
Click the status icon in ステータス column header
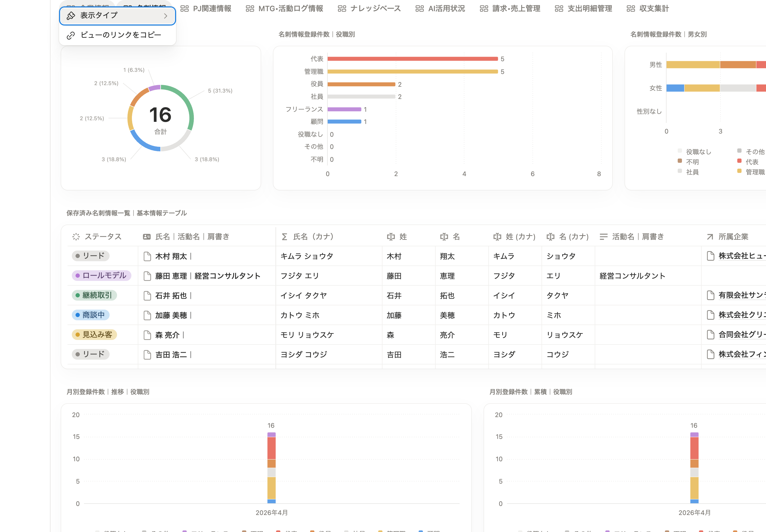pyautogui.click(x=76, y=237)
